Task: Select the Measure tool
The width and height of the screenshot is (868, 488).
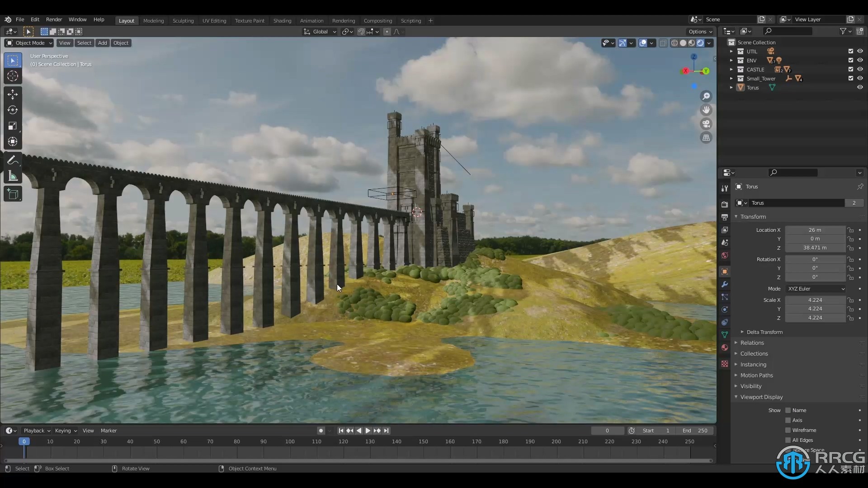Action: [13, 176]
